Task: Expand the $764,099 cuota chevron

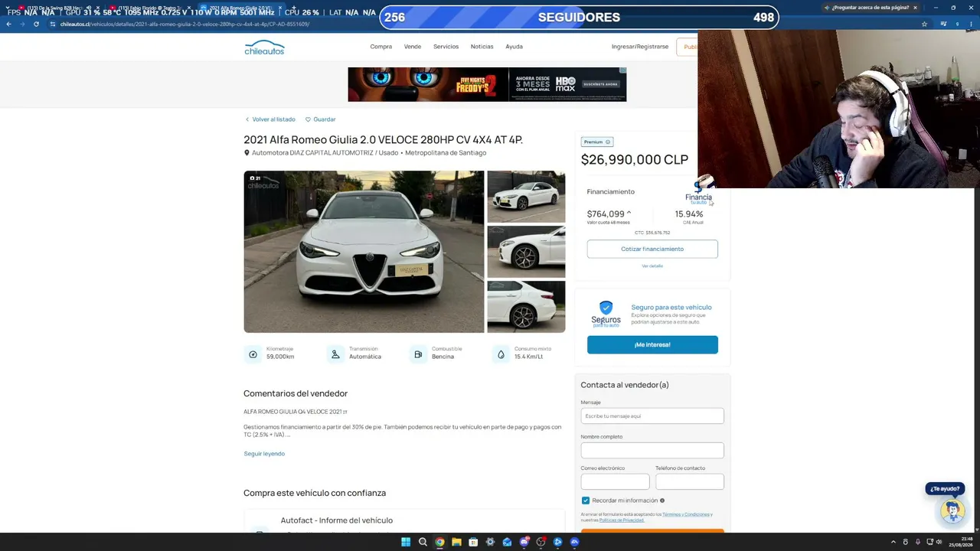Action: pos(629,214)
